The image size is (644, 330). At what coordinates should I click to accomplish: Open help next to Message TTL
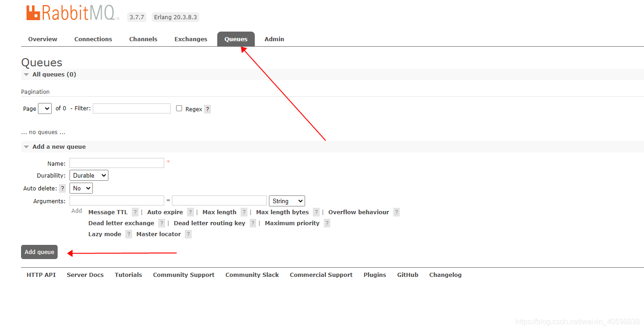tap(135, 212)
